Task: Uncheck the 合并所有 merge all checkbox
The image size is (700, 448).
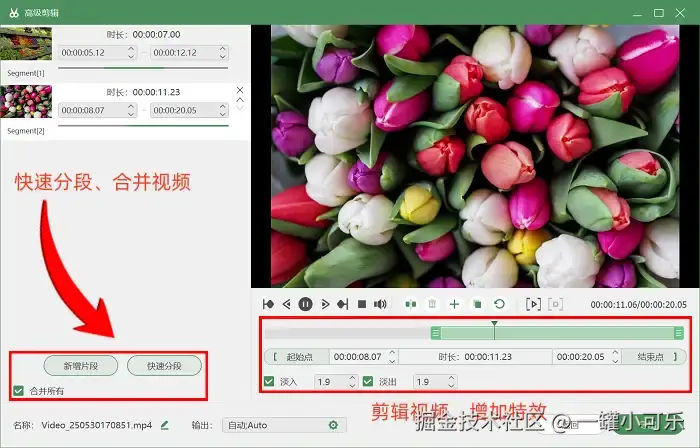Action: [18, 391]
